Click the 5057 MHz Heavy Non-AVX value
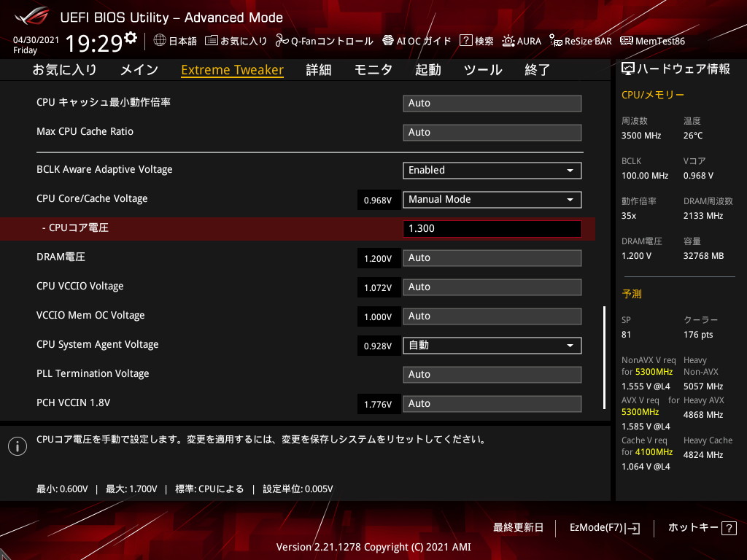747x560 pixels. pos(703,386)
